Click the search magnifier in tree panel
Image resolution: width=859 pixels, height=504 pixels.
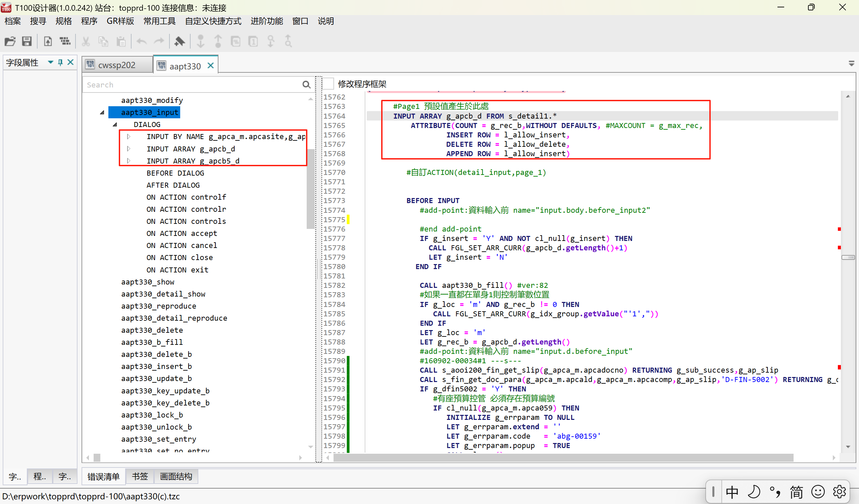(x=306, y=85)
